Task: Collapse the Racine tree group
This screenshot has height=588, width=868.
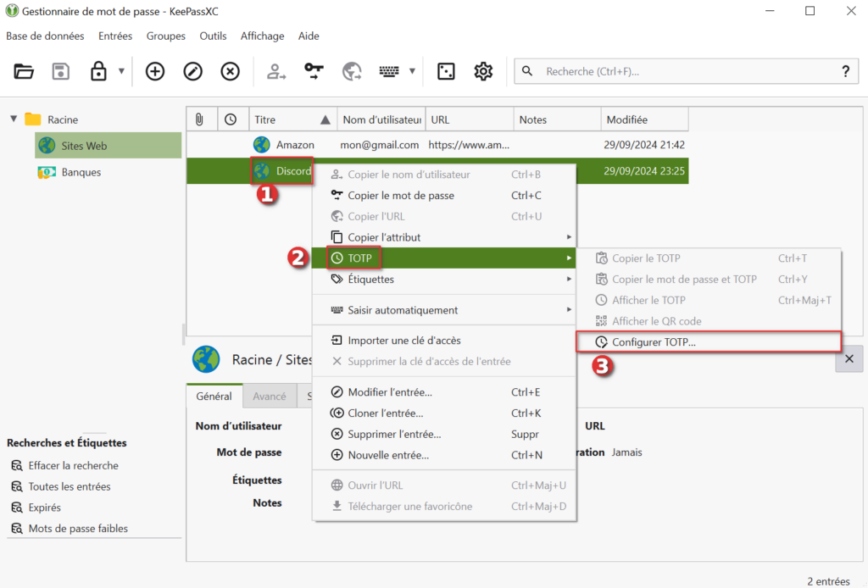Action: coord(14,119)
